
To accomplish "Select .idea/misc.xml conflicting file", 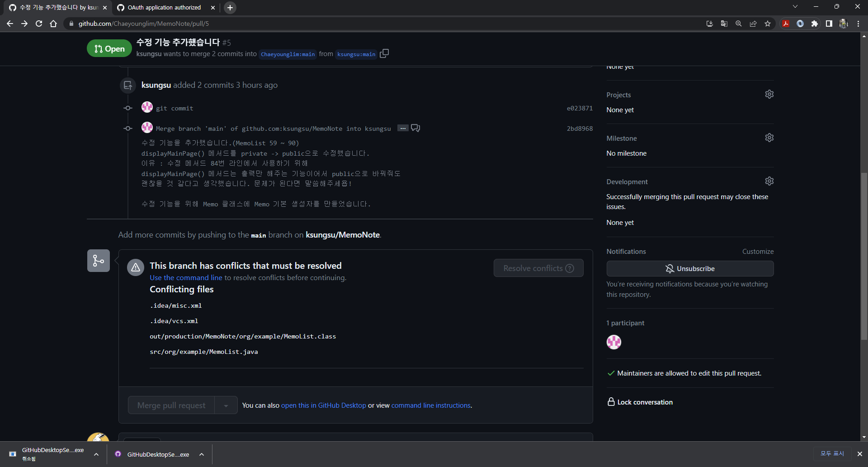I will pos(176,306).
